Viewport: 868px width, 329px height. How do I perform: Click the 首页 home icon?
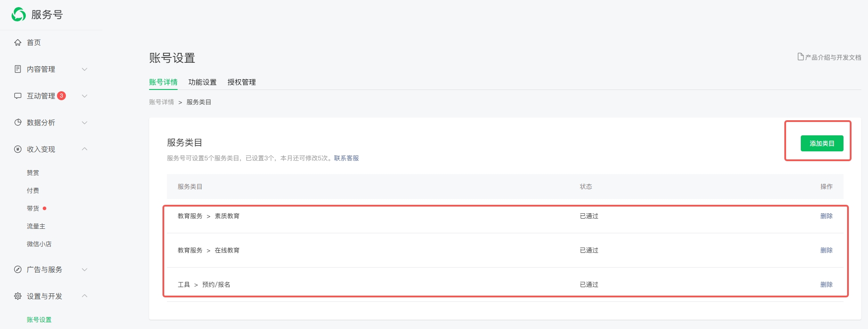pyautogui.click(x=18, y=43)
